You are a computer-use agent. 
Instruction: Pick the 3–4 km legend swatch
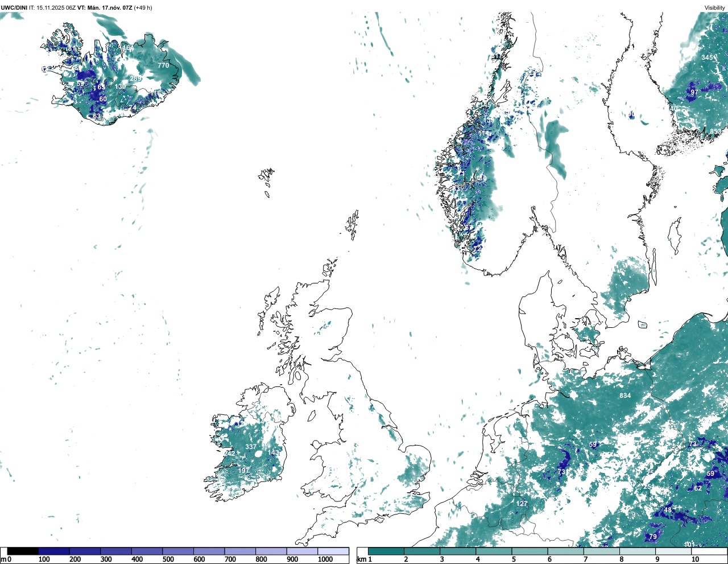pos(458,551)
